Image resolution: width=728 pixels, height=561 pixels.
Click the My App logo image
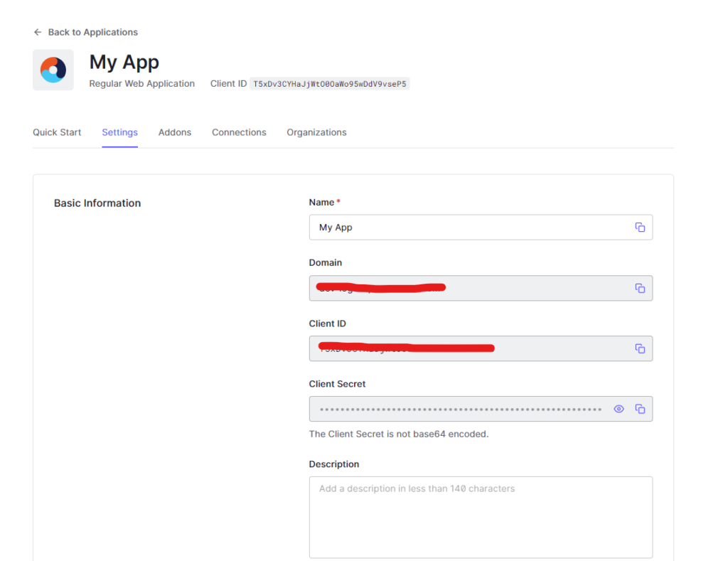pos(53,70)
